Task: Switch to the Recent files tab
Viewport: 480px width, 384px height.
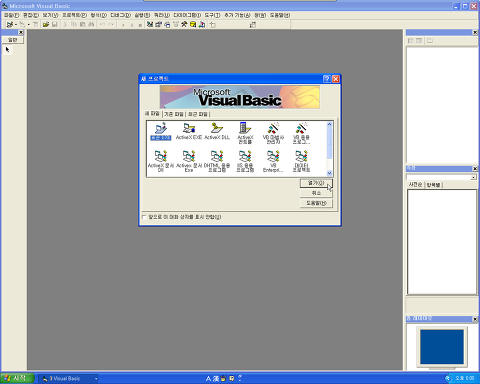Action: pos(198,114)
